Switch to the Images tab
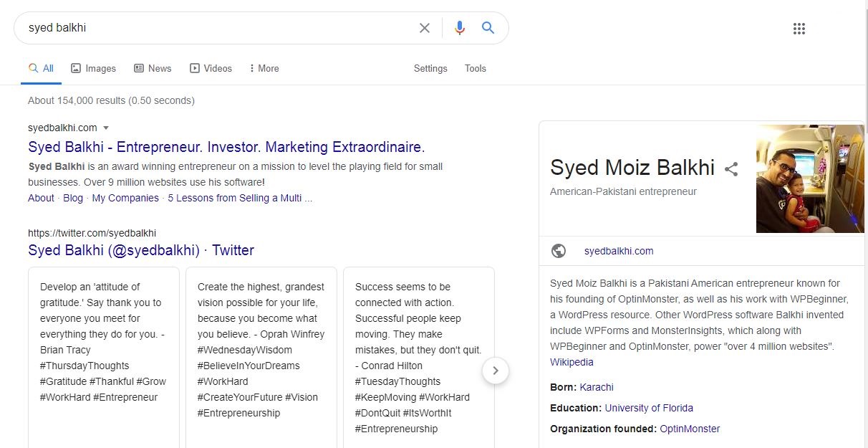 click(x=93, y=68)
